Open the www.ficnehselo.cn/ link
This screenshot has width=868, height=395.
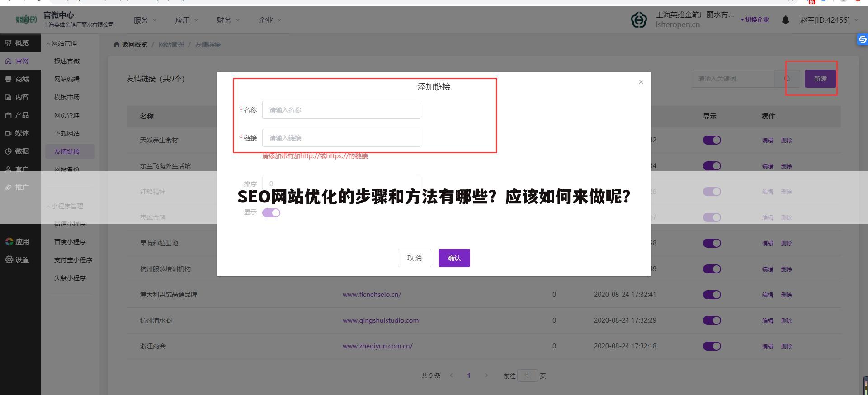pos(372,295)
